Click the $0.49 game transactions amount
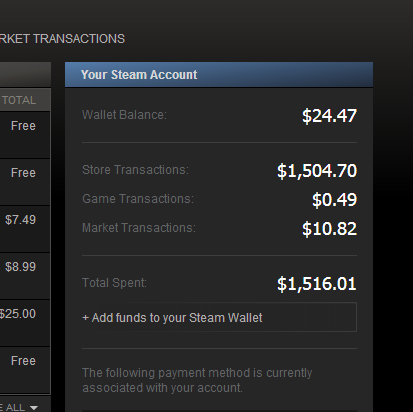The width and height of the screenshot is (413, 412). coord(334,200)
